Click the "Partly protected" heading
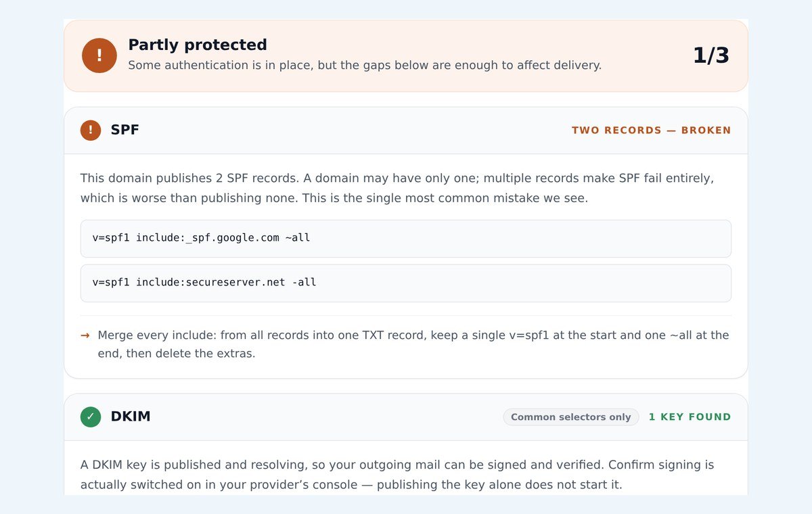The height and width of the screenshot is (514, 812). pos(198,45)
